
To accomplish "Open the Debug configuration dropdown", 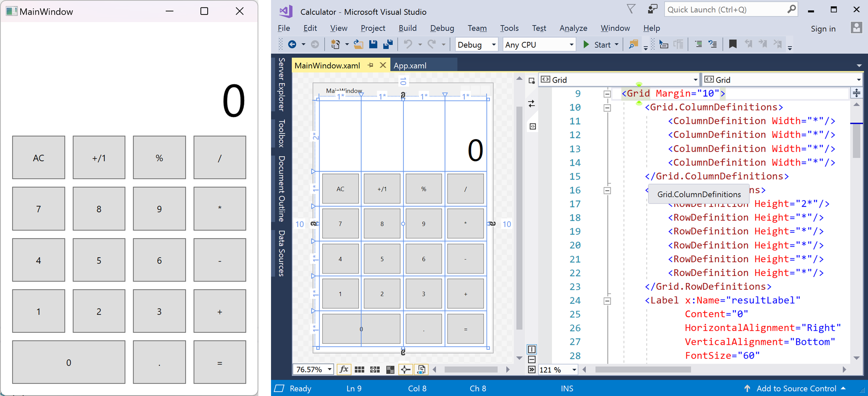I will pyautogui.click(x=476, y=45).
